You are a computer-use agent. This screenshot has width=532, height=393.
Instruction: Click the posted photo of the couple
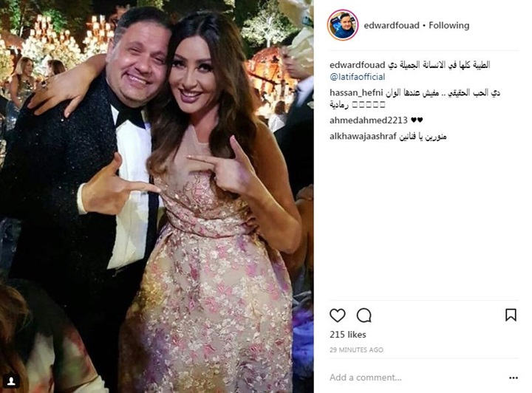pyautogui.click(x=157, y=196)
